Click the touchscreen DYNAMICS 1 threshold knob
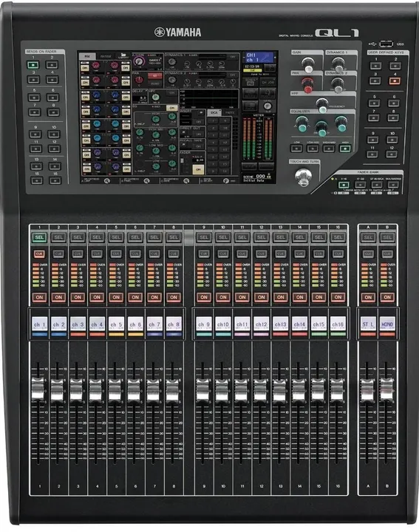419x532 pixels. coord(172,62)
